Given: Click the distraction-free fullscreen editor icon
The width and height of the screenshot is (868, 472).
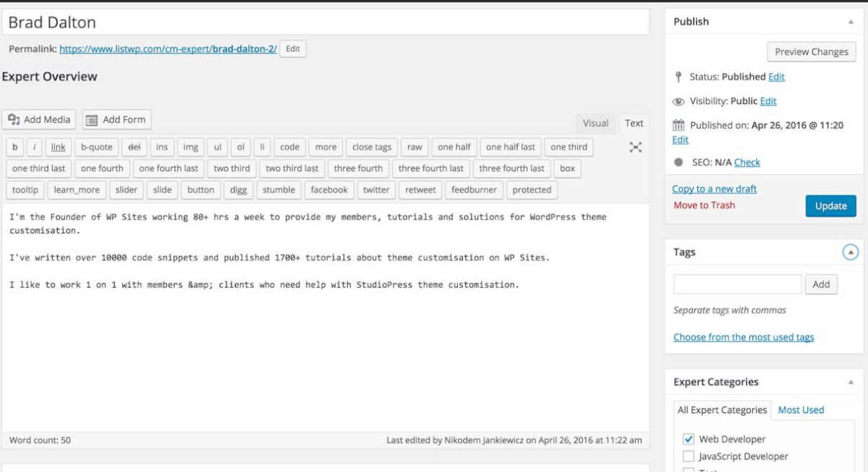Looking at the screenshot, I should pos(635,147).
